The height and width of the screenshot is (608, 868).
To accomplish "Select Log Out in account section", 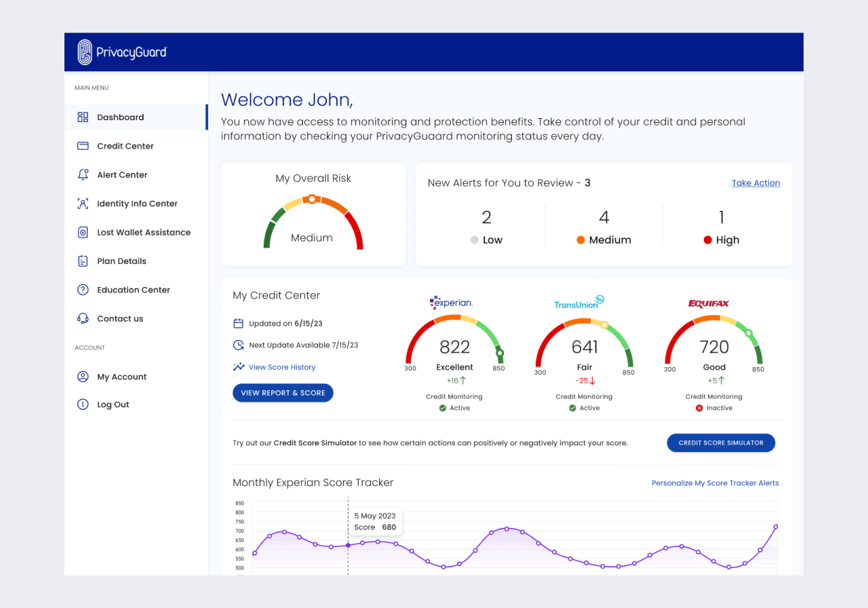I will (x=113, y=404).
